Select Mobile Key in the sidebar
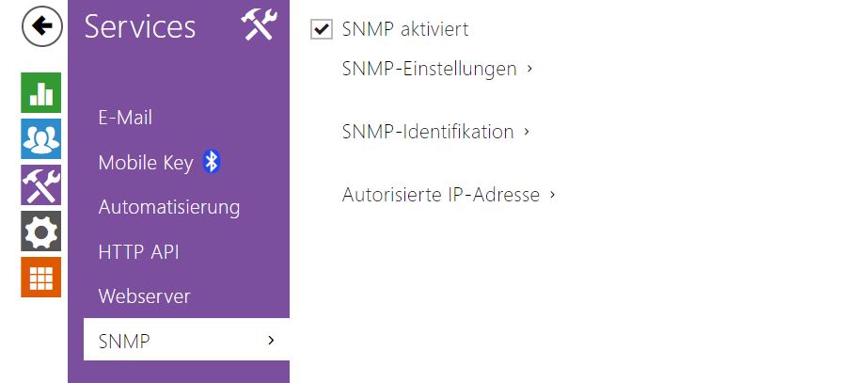The width and height of the screenshot is (868, 383). (x=146, y=163)
